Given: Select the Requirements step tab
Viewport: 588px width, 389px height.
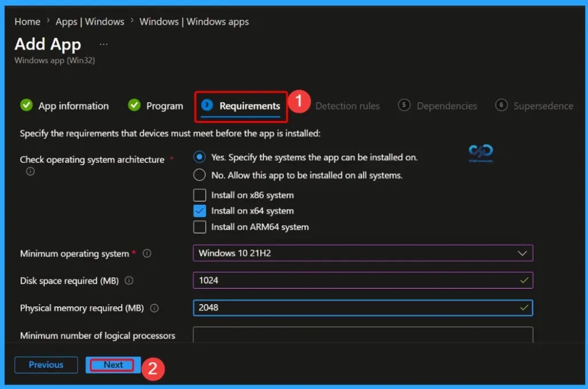Looking at the screenshot, I should click(241, 106).
